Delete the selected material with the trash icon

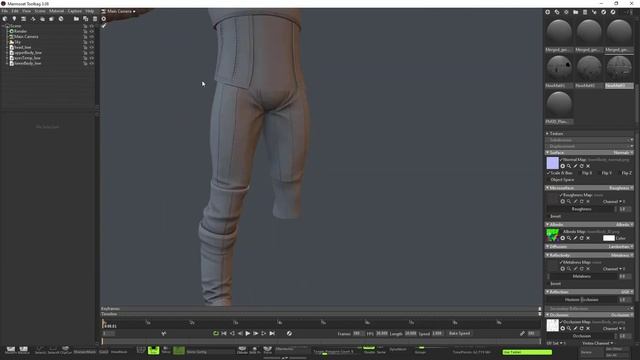[x=585, y=12]
